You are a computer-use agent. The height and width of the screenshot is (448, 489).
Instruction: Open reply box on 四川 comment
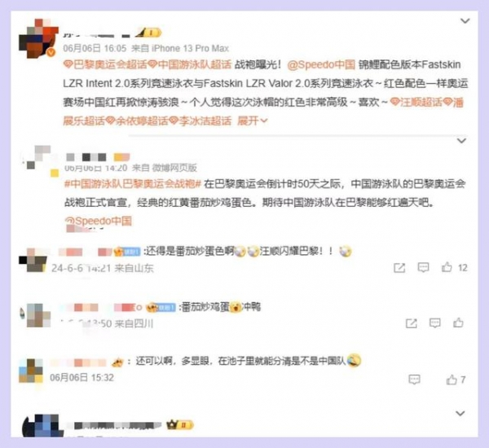pyautogui.click(x=434, y=323)
